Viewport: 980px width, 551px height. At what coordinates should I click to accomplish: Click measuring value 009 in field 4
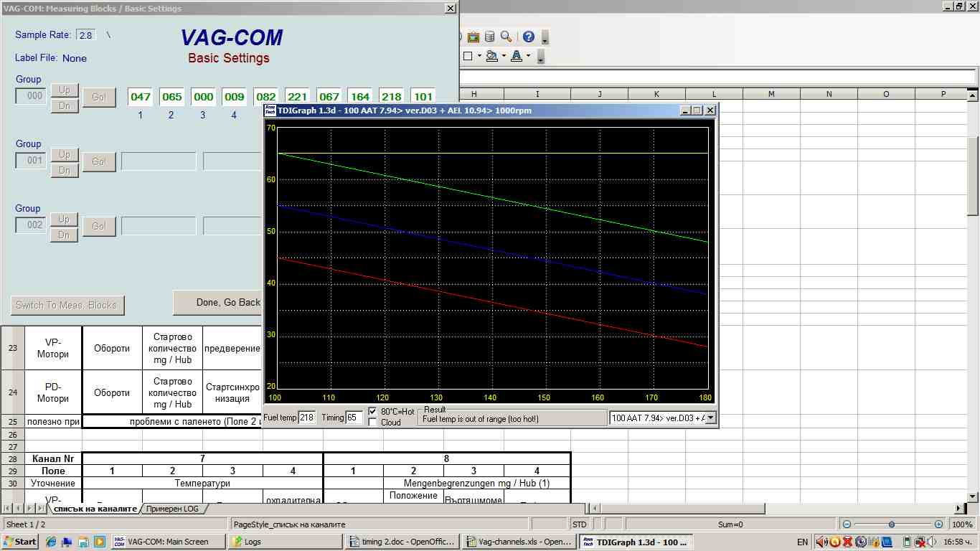tap(235, 97)
